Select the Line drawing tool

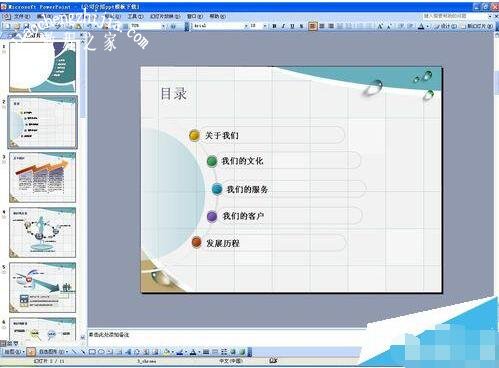(x=74, y=352)
